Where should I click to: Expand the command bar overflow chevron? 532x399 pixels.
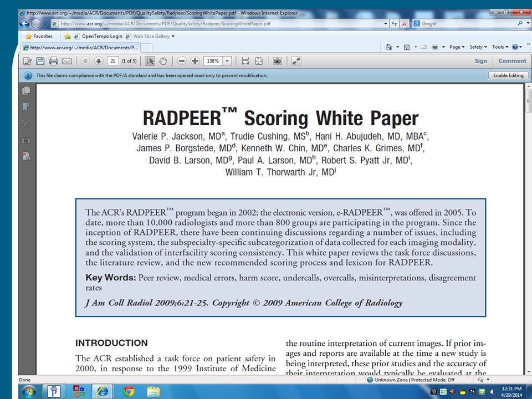[528, 44]
